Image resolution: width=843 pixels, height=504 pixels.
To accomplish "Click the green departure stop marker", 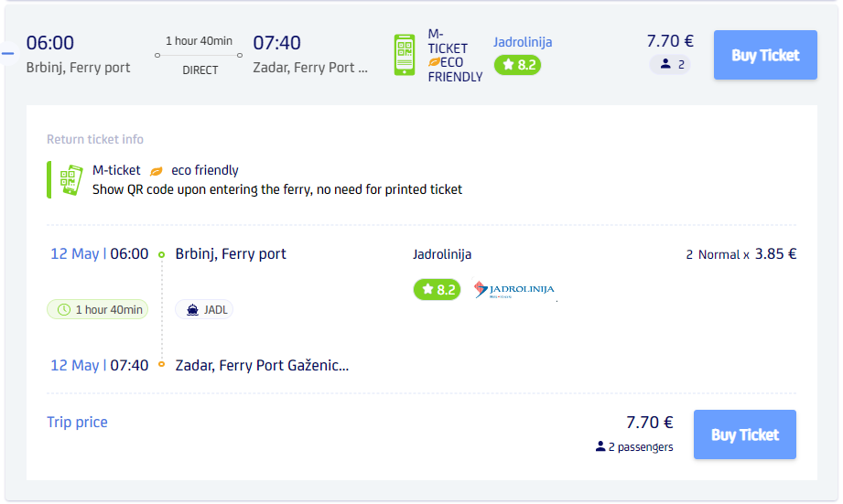I will point(161,254).
